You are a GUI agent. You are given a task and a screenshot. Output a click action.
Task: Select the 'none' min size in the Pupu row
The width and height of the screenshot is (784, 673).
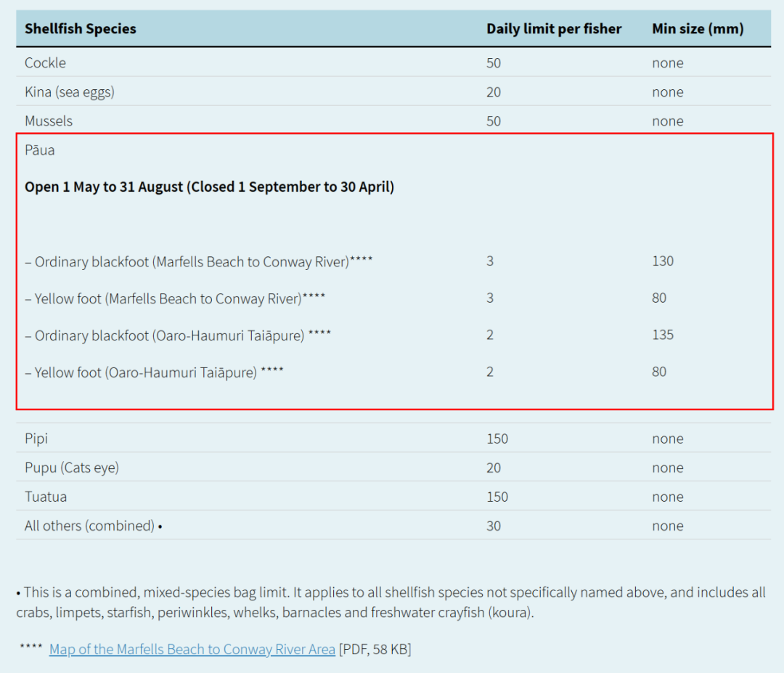pos(668,468)
